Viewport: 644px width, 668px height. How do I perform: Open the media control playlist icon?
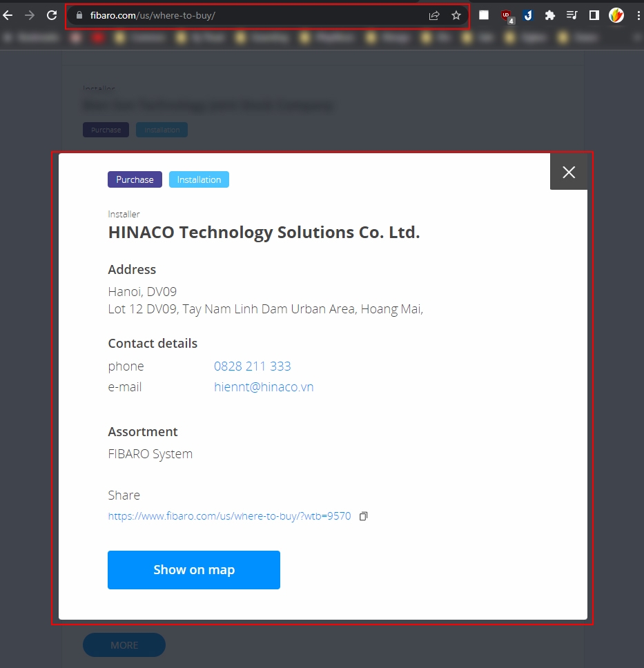pos(572,15)
